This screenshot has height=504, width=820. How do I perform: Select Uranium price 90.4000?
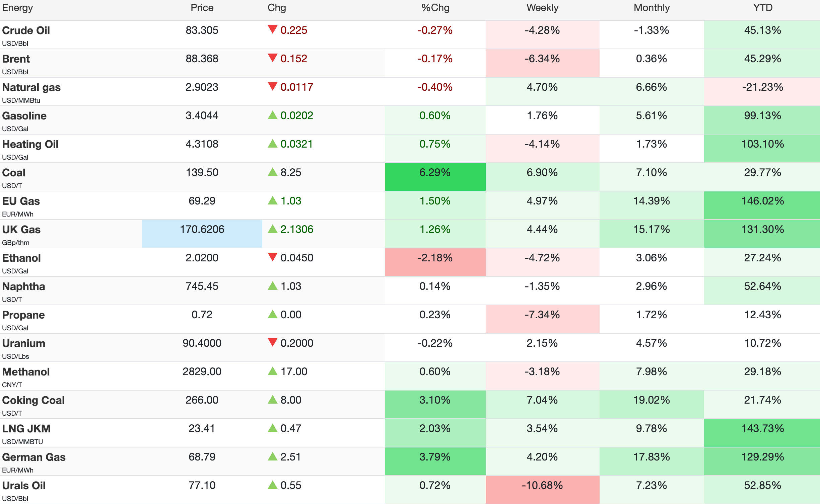pos(202,343)
